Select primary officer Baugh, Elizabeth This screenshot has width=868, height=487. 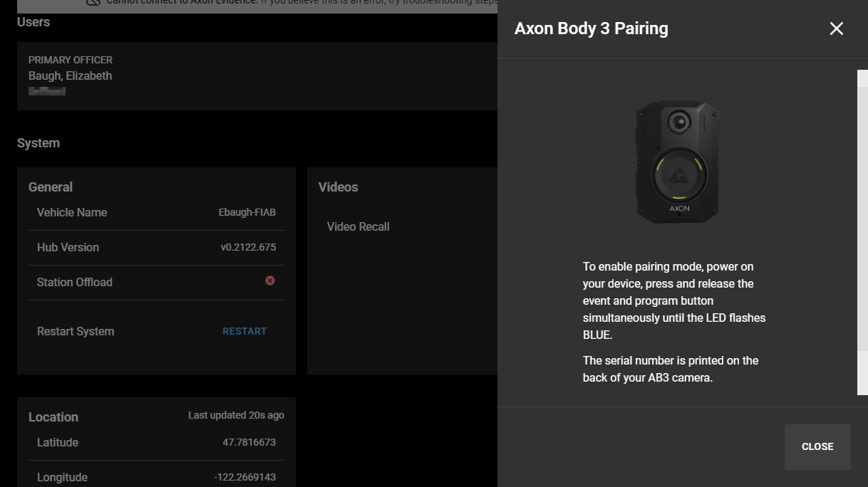click(x=70, y=75)
